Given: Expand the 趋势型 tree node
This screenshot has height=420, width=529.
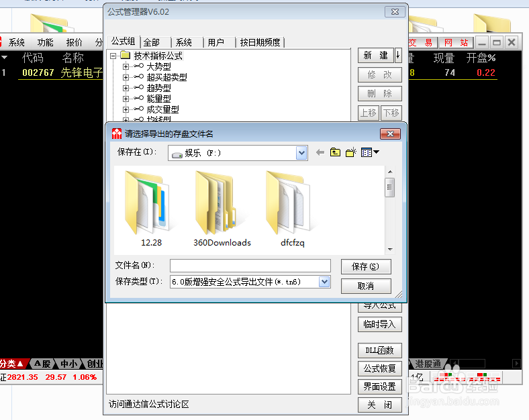Looking at the screenshot, I should pyautogui.click(x=126, y=88).
